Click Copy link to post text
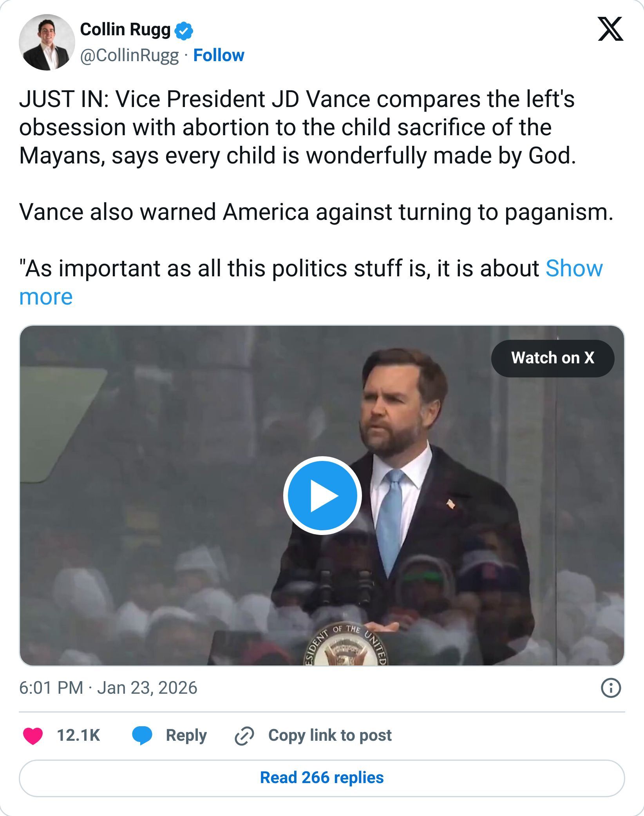Viewport: 644px width, 816px height. tap(329, 735)
